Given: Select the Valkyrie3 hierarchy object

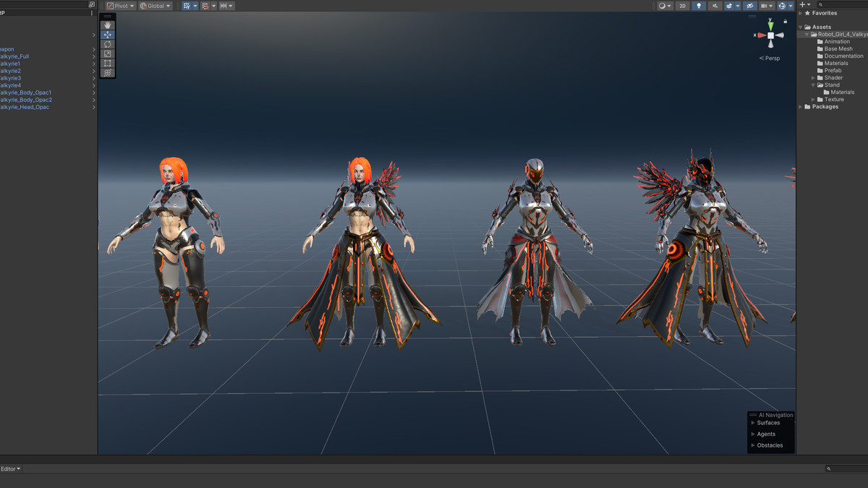Looking at the screenshot, I should [10, 78].
